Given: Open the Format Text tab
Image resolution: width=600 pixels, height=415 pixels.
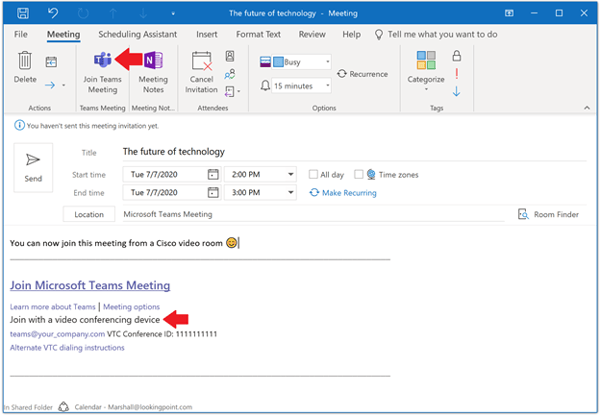Looking at the screenshot, I should pos(258,34).
